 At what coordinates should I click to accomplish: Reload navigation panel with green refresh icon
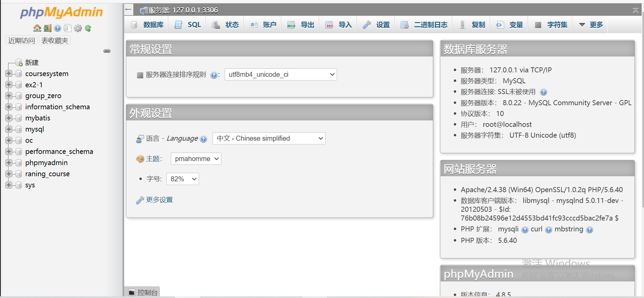point(88,28)
